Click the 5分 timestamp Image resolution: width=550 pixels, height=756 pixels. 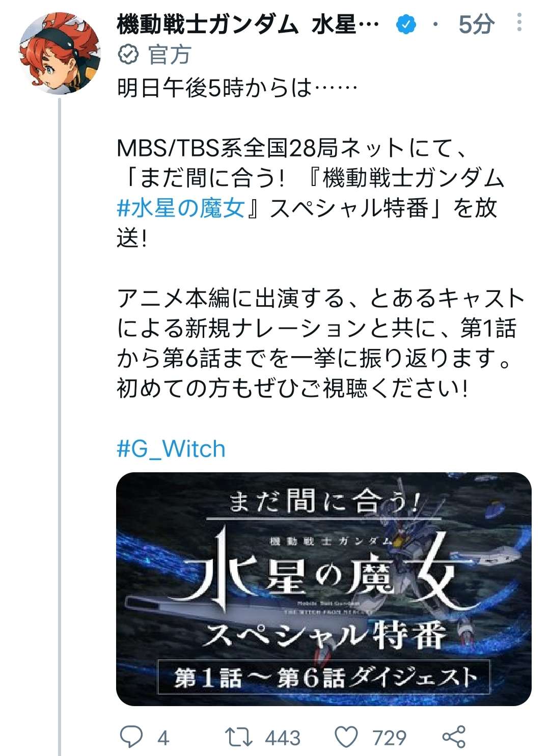point(477,24)
